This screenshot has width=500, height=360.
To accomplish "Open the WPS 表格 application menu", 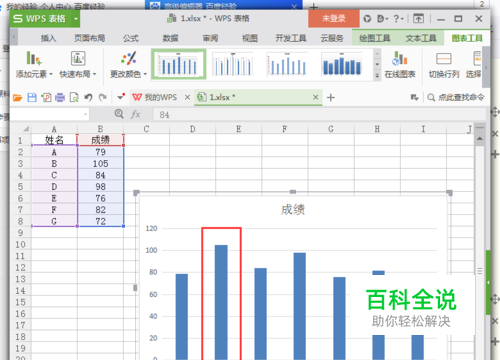I will click(x=45, y=19).
